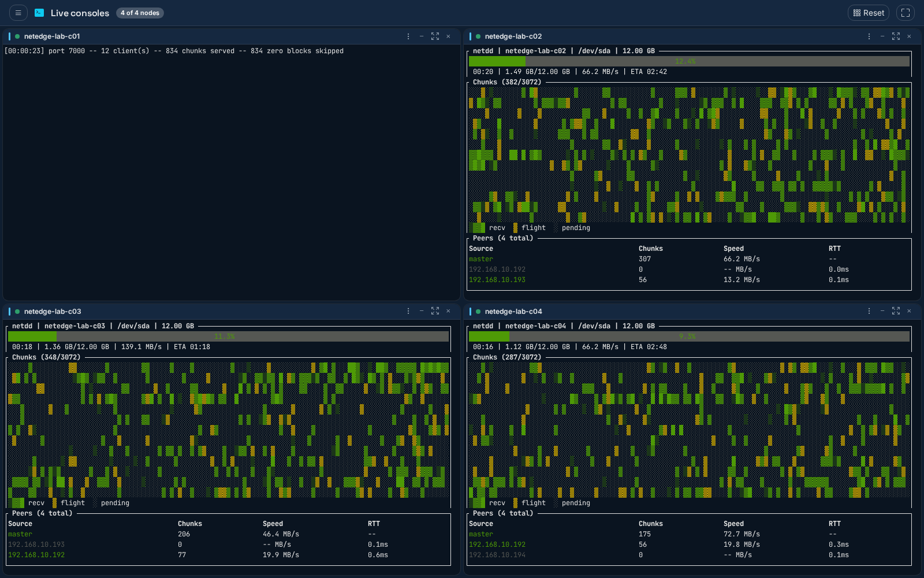
Task: Click the pending legend label in c04
Action: [x=576, y=503]
